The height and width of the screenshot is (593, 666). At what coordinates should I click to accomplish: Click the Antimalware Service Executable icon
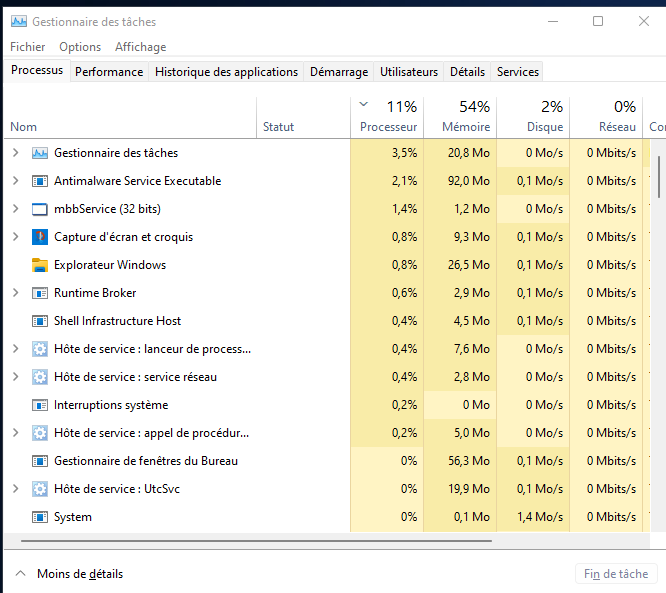[40, 181]
